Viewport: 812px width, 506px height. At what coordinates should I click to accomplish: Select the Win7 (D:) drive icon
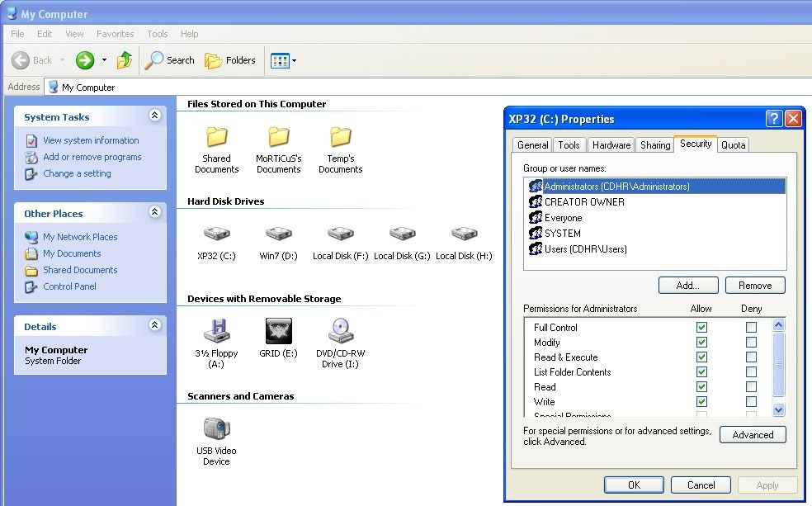279,234
